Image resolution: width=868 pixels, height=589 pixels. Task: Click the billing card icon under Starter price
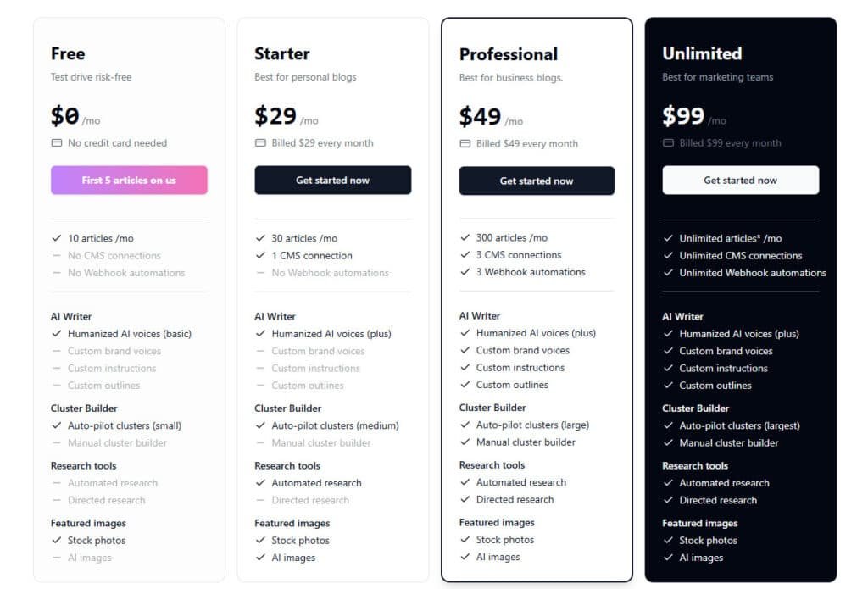pyautogui.click(x=260, y=143)
